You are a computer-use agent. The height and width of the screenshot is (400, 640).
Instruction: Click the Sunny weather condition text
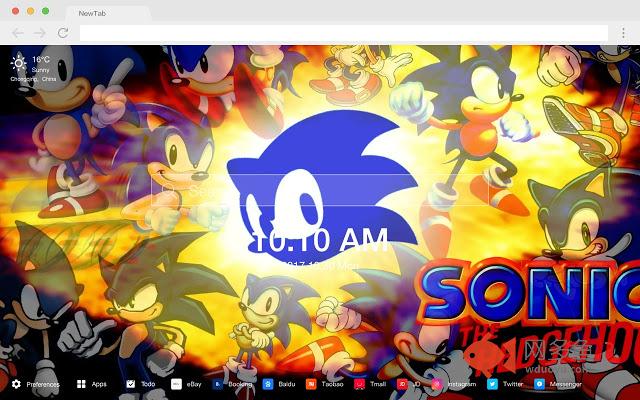pos(40,70)
